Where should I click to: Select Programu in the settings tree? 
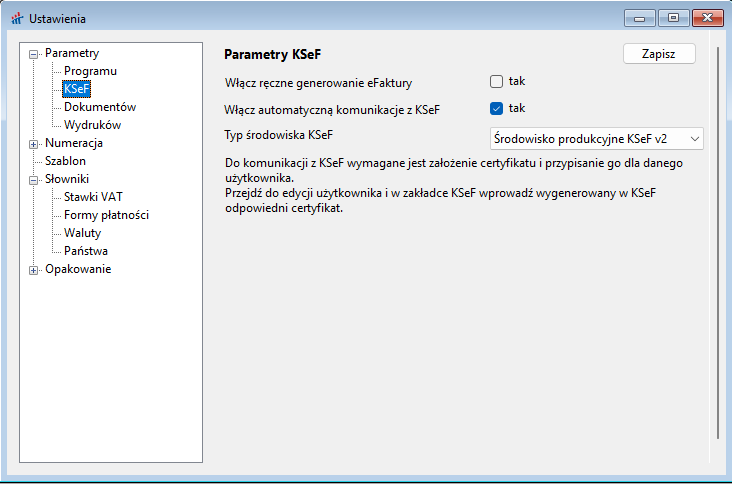(x=90, y=71)
